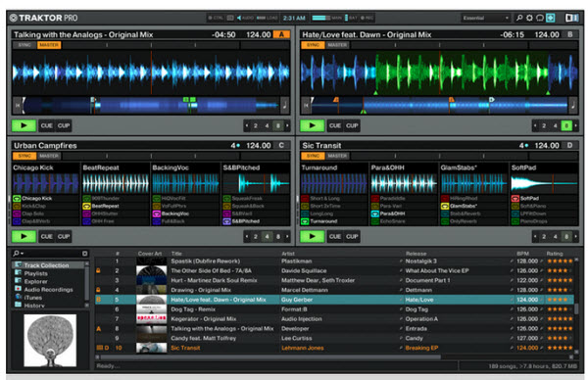Image resolution: width=588 pixels, height=380 pixels.
Task: Toggle MASTER on Deck A
Action: click(49, 45)
